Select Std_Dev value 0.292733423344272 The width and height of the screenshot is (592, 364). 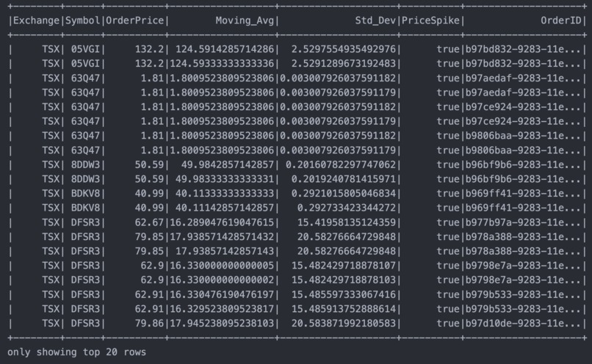(x=347, y=208)
